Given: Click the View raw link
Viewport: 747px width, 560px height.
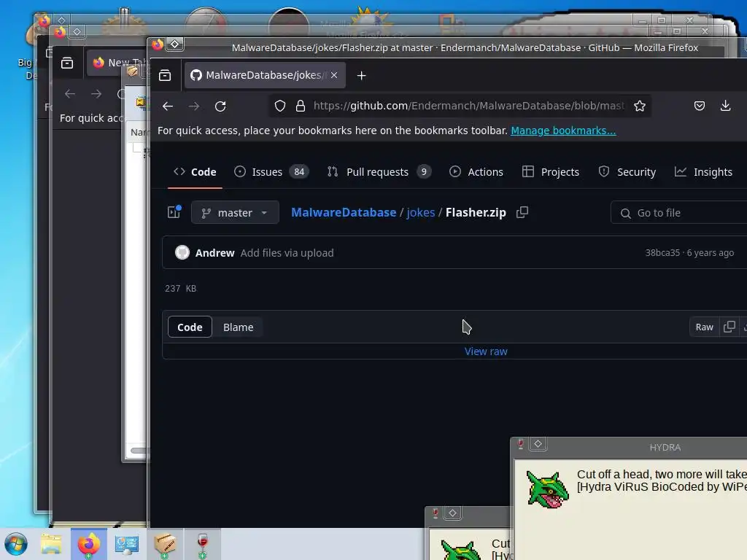Looking at the screenshot, I should point(486,351).
